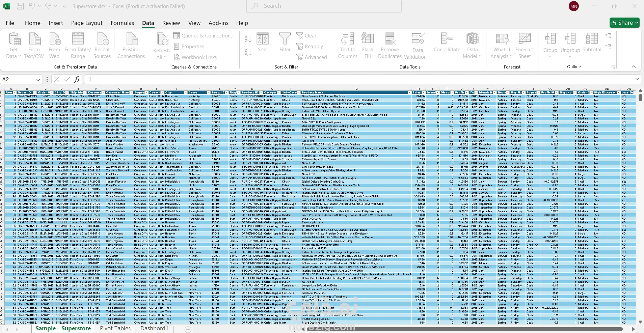Click the green Share button
This screenshot has height=333, width=644.
coord(624,23)
